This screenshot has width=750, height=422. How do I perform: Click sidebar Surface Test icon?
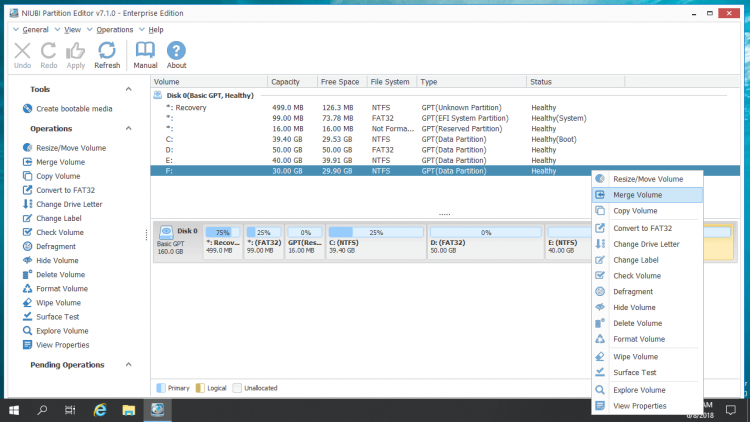27,317
